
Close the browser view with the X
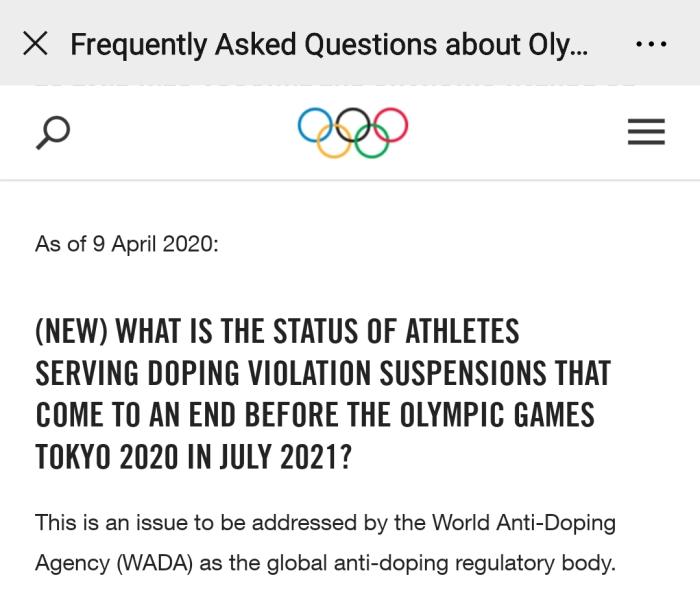tap(35, 44)
